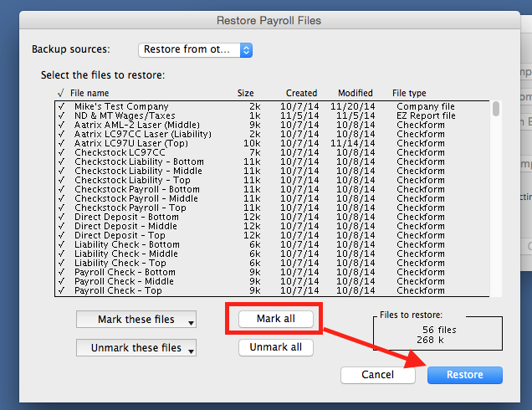Toggle checkmark next to Checkstock LC97CC
Image resolution: width=532 pixels, height=410 pixels.
tap(61, 153)
